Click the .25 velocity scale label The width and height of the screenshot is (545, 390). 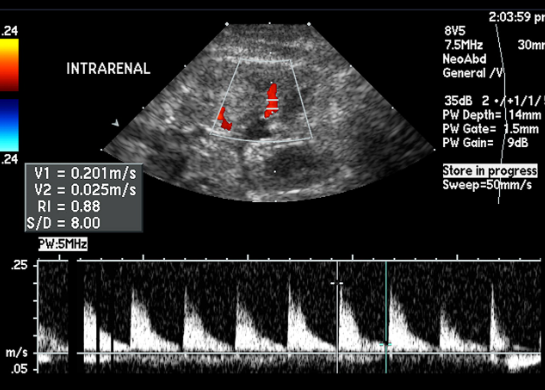pyautogui.click(x=19, y=265)
